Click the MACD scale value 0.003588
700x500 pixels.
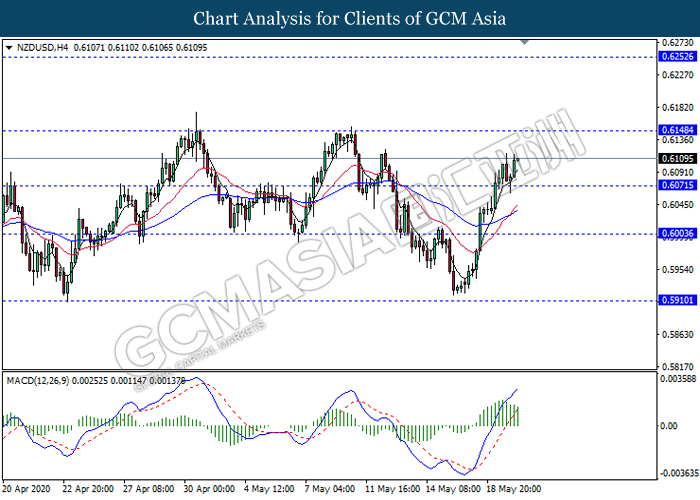click(x=678, y=379)
